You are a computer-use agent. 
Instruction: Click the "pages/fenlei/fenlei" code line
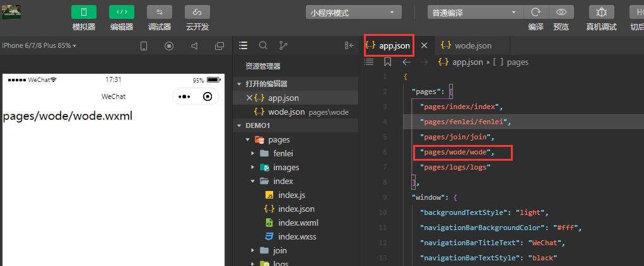pos(465,122)
